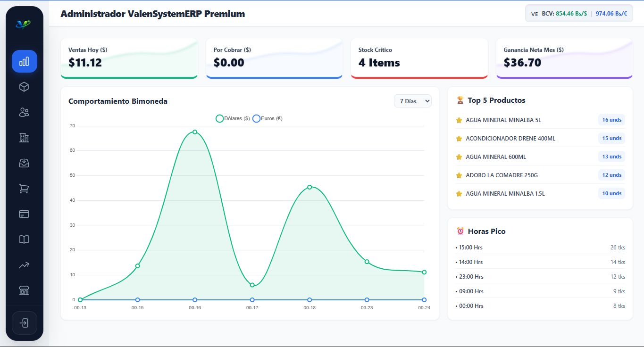The width and height of the screenshot is (644, 347).
Task: Click the Ventas Hoy ($) card
Action: (x=129, y=58)
